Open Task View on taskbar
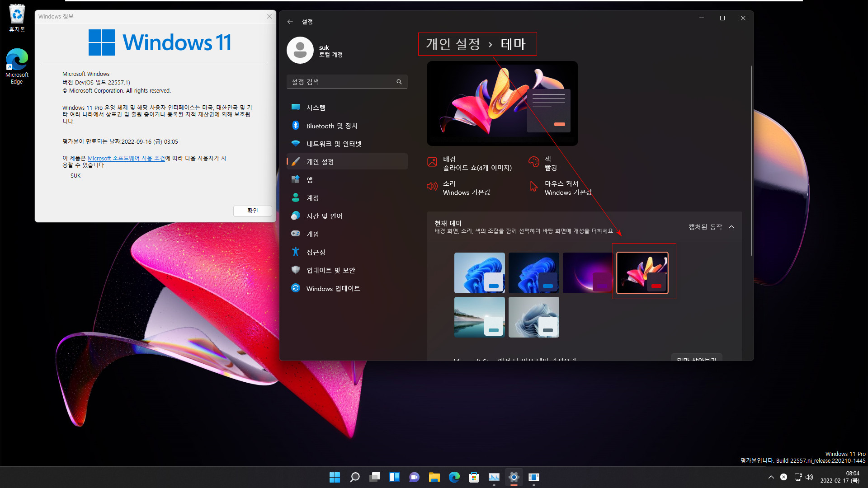The height and width of the screenshot is (488, 868). point(375,477)
